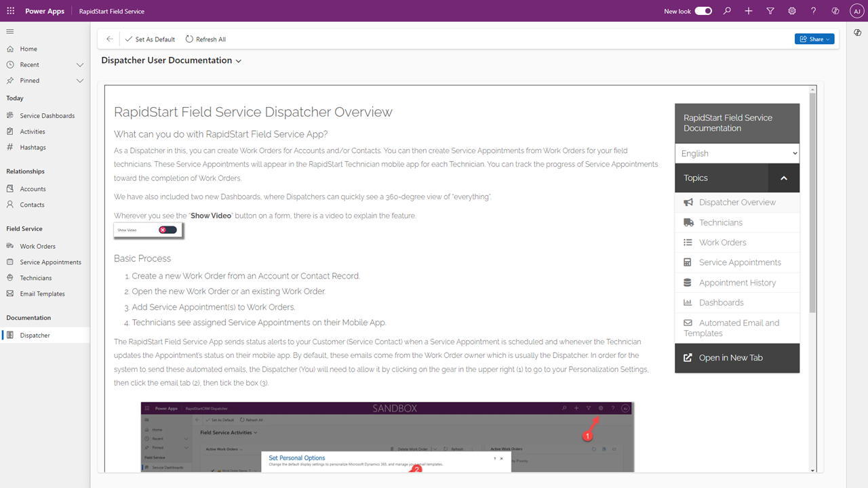This screenshot has height=488, width=868.
Task: Click the list icon beside Work Orders topic
Action: pyautogui.click(x=688, y=243)
